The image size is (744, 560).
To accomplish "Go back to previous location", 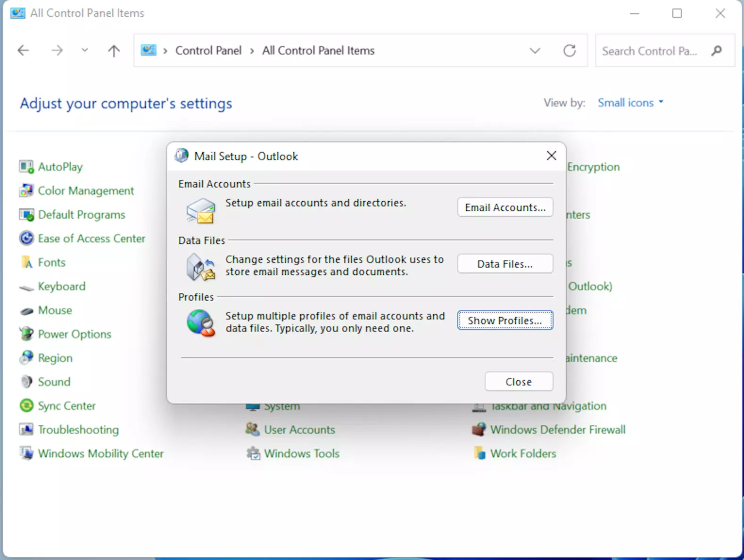I will coord(23,50).
